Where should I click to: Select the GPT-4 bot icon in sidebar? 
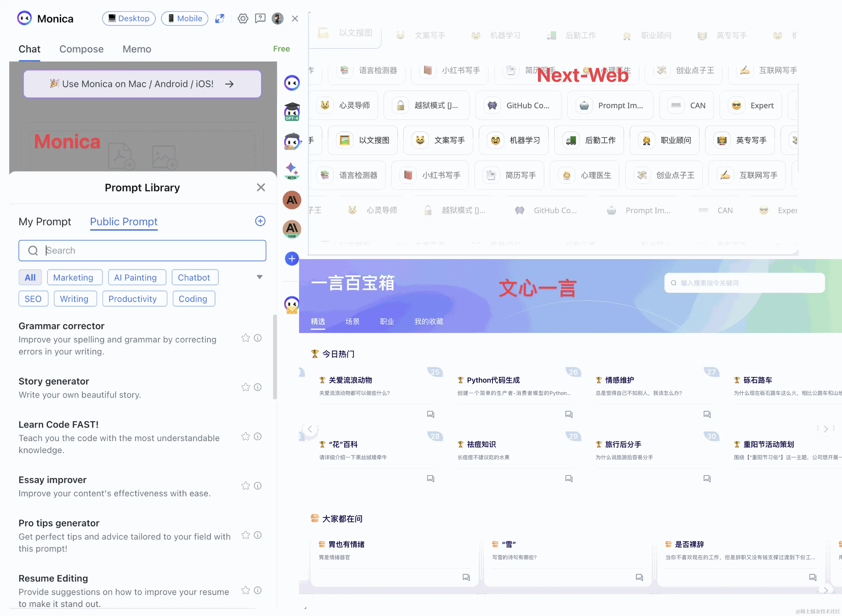coord(292,112)
